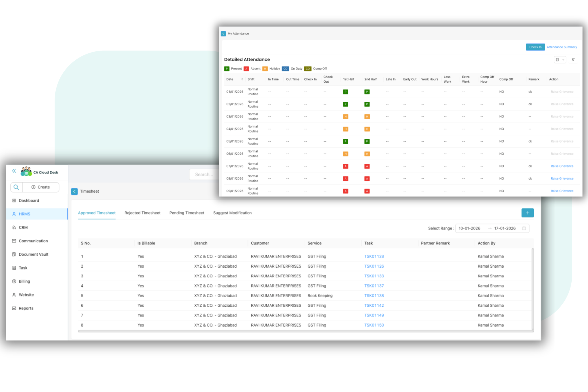Open the Attendance Summary link
The image size is (588, 392).
[x=562, y=47]
